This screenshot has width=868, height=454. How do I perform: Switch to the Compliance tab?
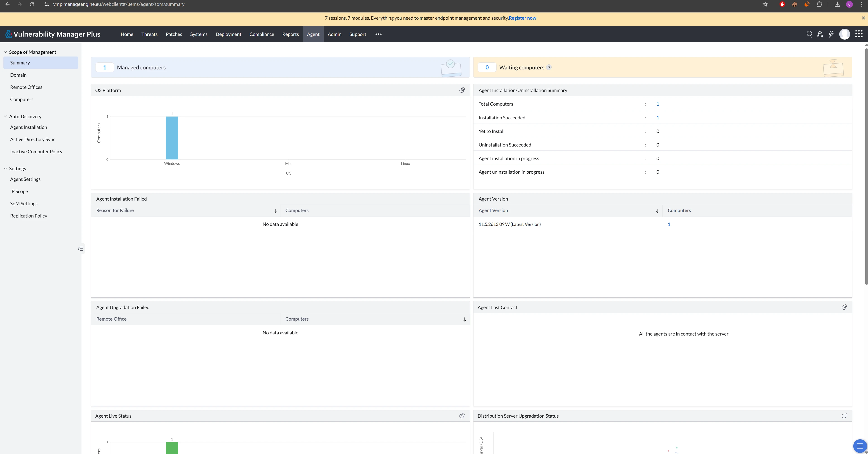point(262,34)
